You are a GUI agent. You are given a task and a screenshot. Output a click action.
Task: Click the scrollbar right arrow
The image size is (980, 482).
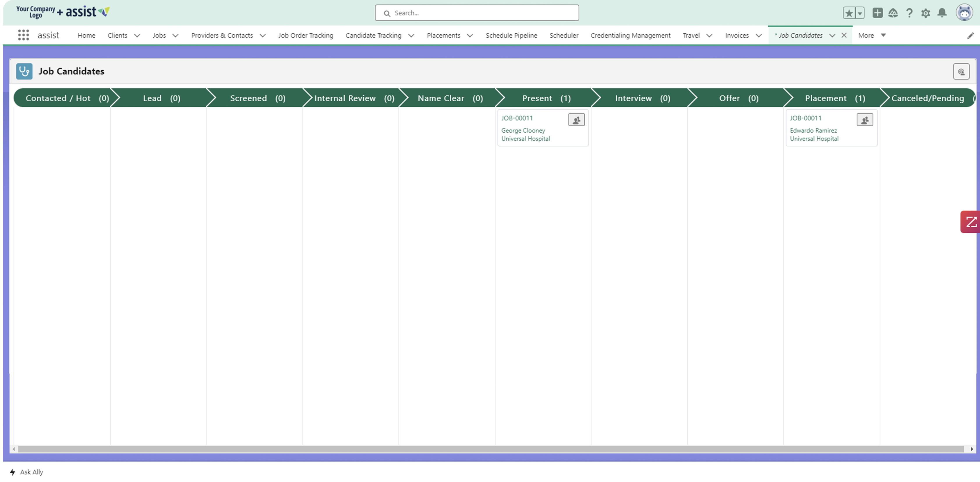972,449
